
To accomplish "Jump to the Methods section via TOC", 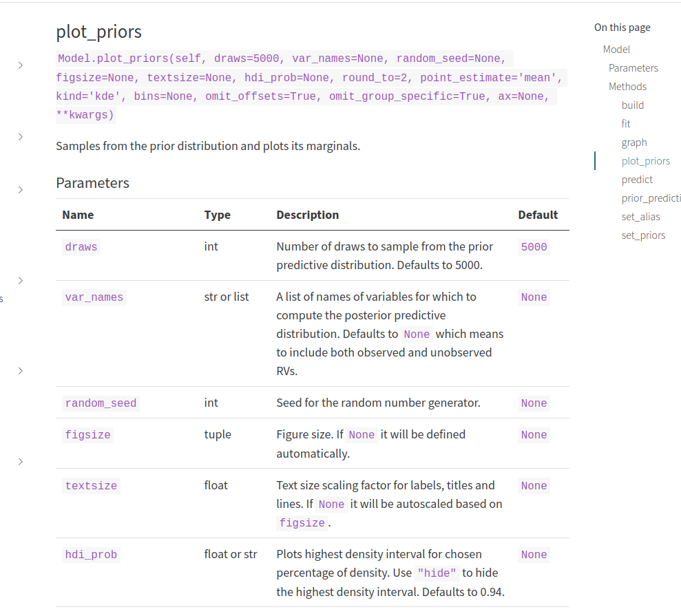I will [627, 86].
